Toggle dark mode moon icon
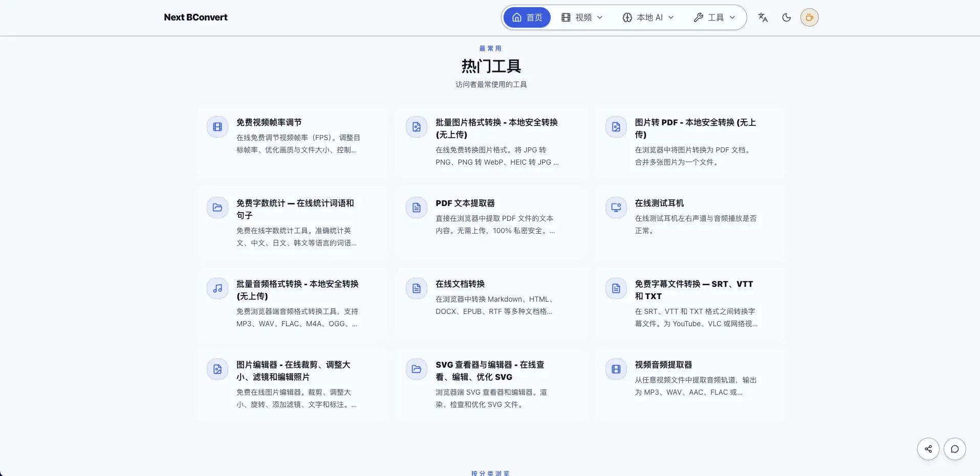This screenshot has height=476, width=980. click(787, 17)
